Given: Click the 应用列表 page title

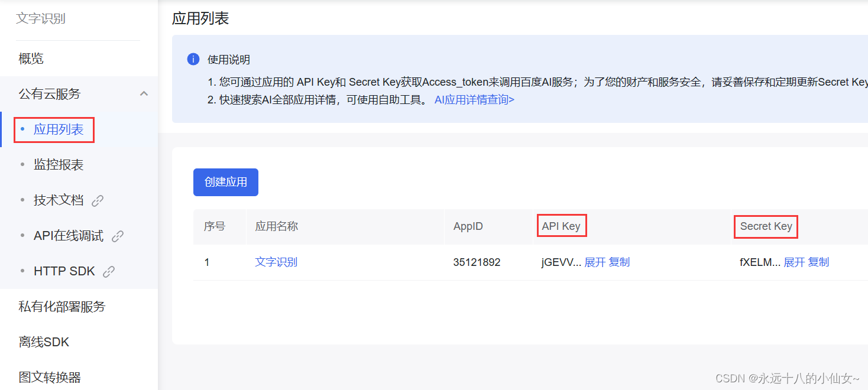Looking at the screenshot, I should 200,18.
